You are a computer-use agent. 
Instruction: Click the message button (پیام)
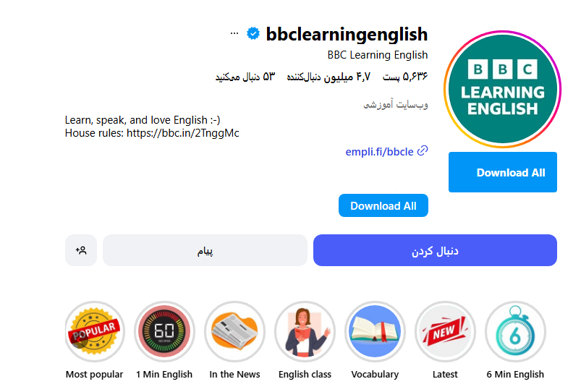coord(205,250)
